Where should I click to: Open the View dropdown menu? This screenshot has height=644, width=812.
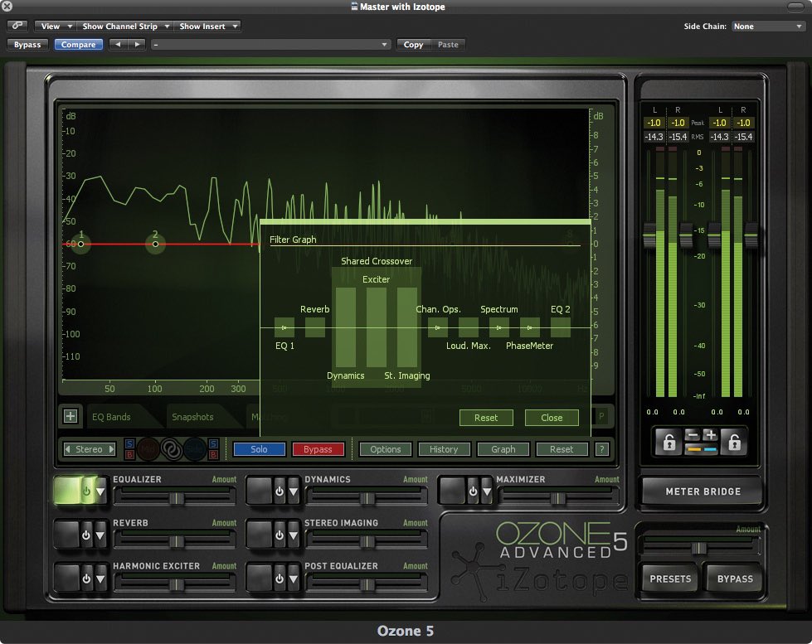(x=55, y=26)
